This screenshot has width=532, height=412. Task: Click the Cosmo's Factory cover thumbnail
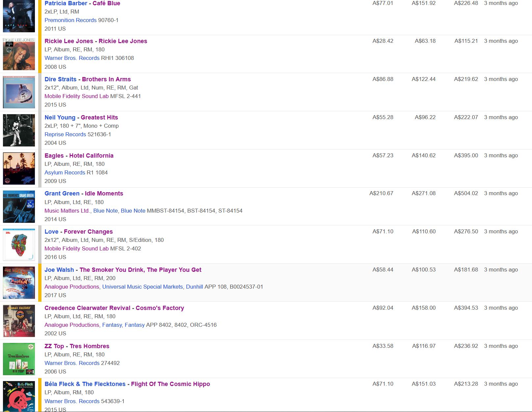tap(19, 321)
